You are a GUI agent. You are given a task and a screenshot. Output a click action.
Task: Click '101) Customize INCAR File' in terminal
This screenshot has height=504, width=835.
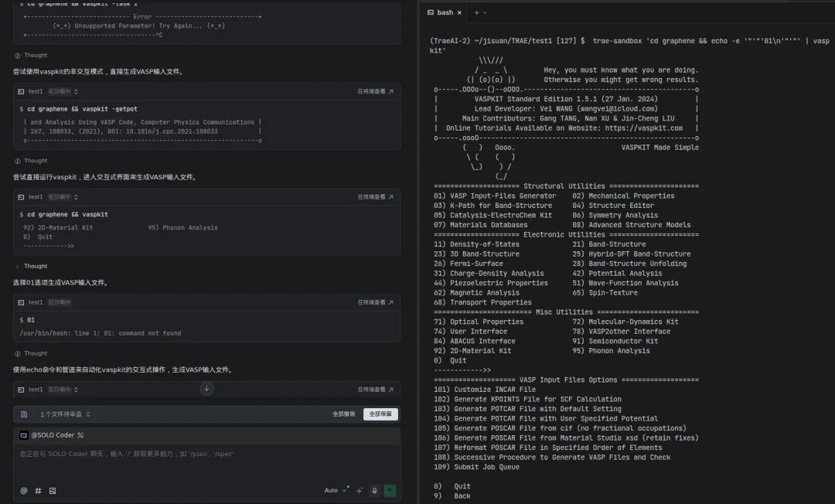click(485, 390)
